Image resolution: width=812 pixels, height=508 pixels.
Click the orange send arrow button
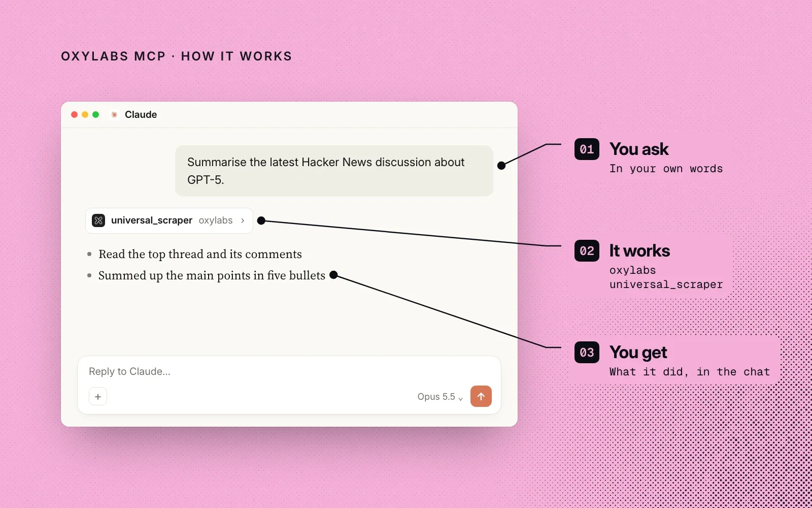(x=481, y=396)
